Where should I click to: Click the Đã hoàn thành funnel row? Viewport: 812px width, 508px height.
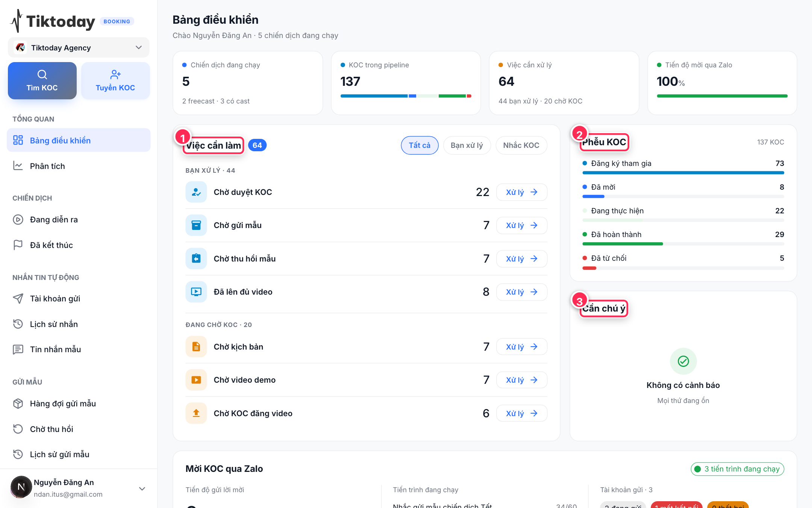(x=683, y=239)
